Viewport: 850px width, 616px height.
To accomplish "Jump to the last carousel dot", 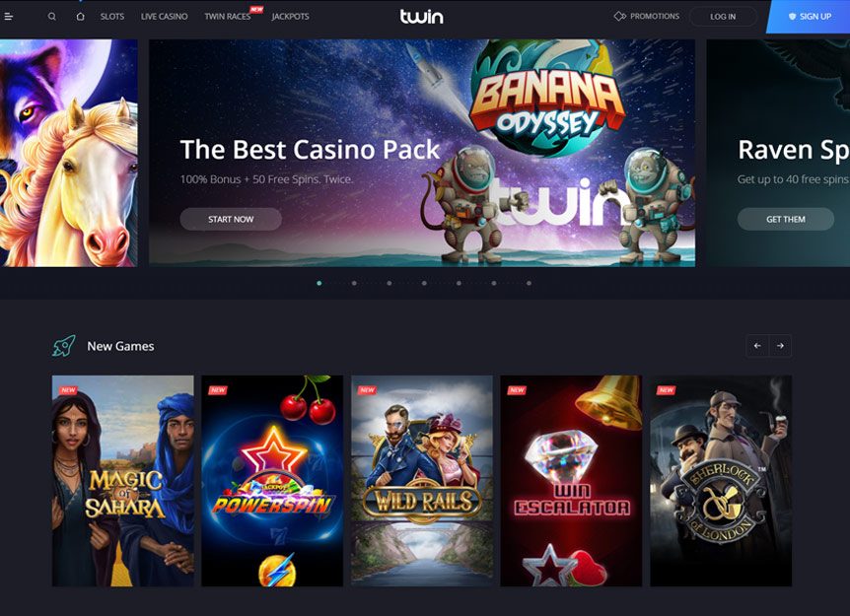I will coord(529,283).
